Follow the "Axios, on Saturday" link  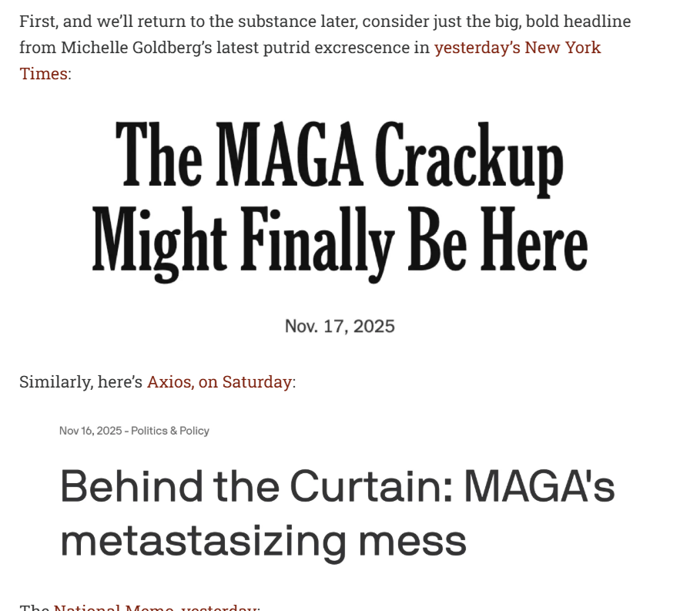(219, 381)
